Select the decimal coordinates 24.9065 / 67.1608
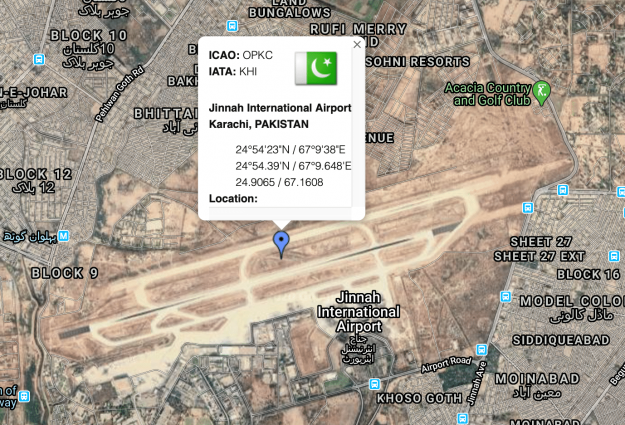 pyautogui.click(x=279, y=182)
